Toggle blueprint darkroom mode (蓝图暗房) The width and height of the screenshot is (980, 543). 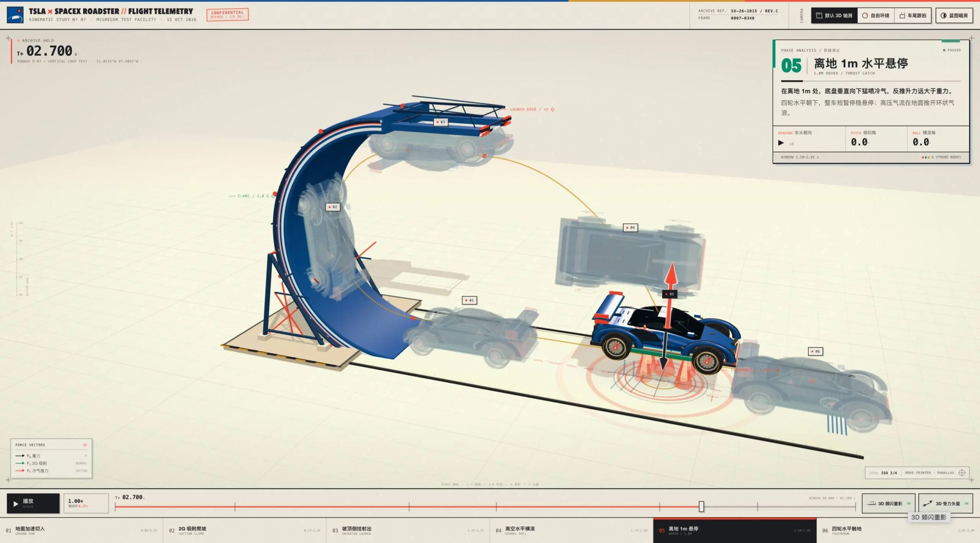click(x=954, y=16)
